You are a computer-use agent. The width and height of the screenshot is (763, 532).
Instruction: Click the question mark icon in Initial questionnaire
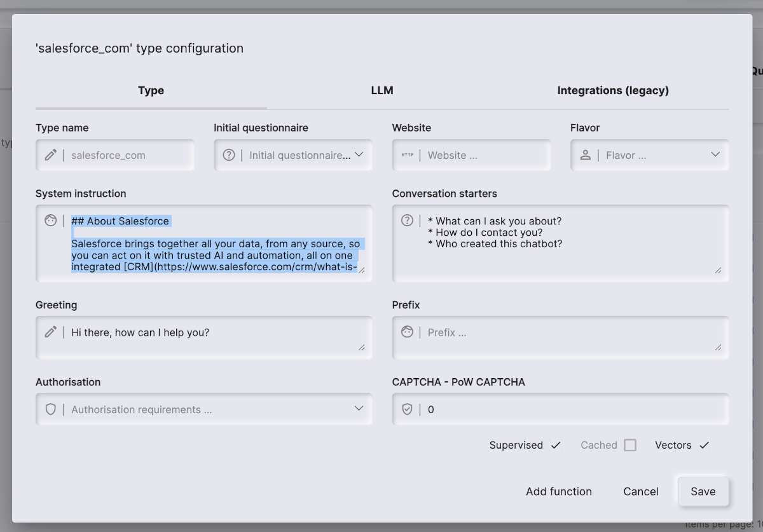tap(229, 155)
